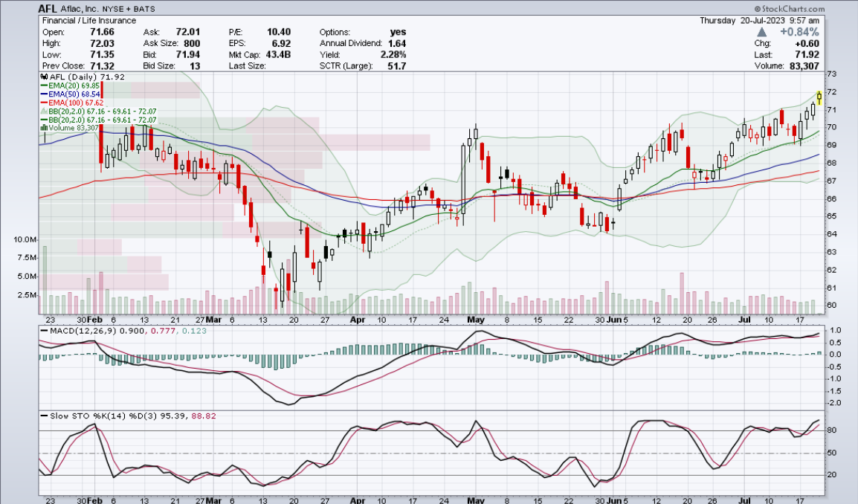
Task: Select the Ask price 72.01
Action: 187,32
